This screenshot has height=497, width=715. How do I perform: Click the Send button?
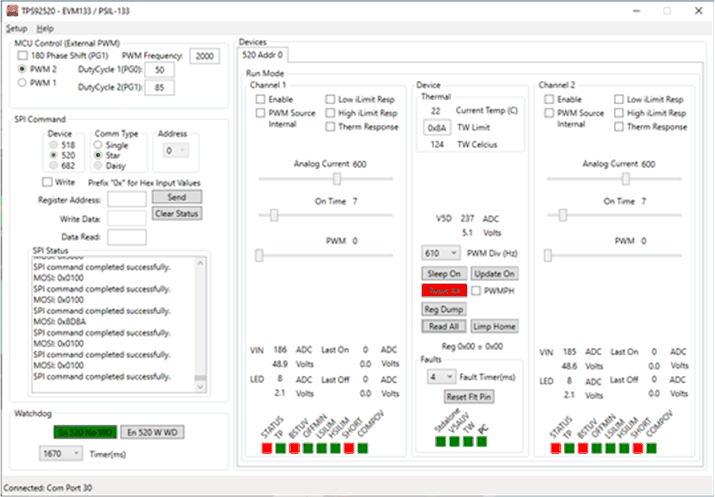tap(177, 197)
